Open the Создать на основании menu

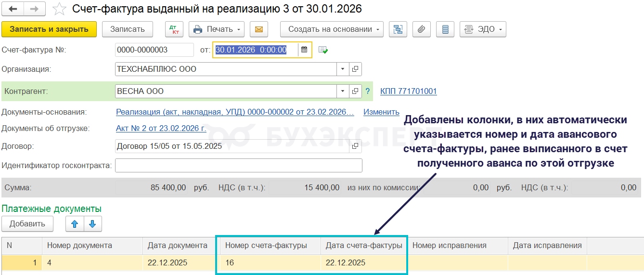[332, 29]
